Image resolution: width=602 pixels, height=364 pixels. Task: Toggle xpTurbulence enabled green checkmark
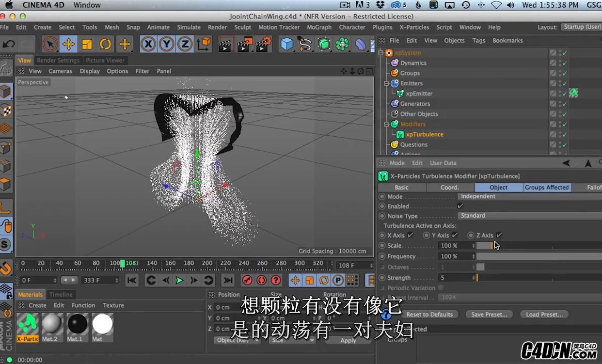[x=565, y=134]
